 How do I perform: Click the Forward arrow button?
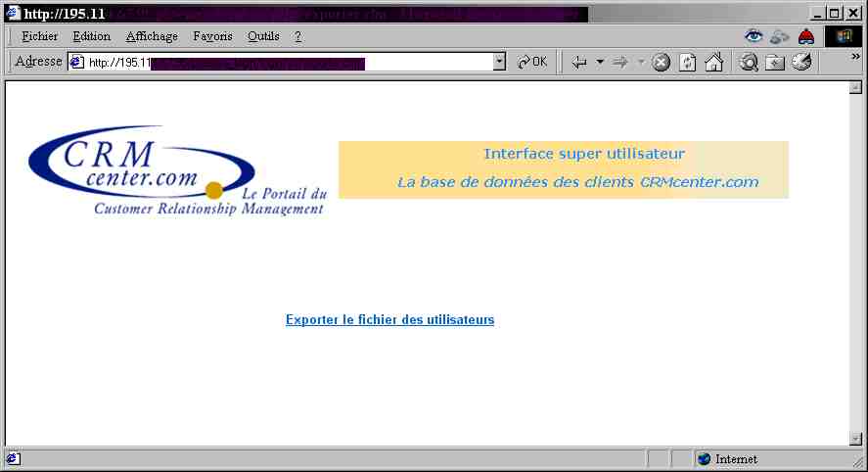pyautogui.click(x=620, y=62)
